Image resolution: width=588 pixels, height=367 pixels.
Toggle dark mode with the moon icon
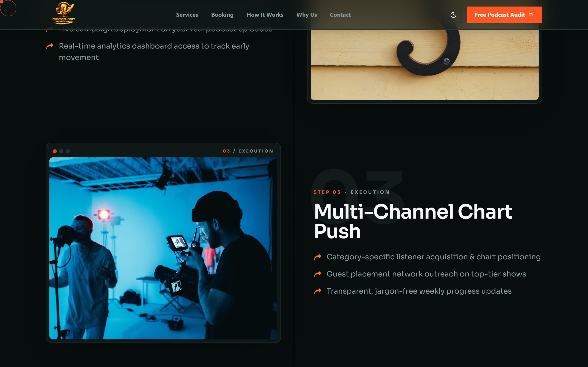(453, 15)
